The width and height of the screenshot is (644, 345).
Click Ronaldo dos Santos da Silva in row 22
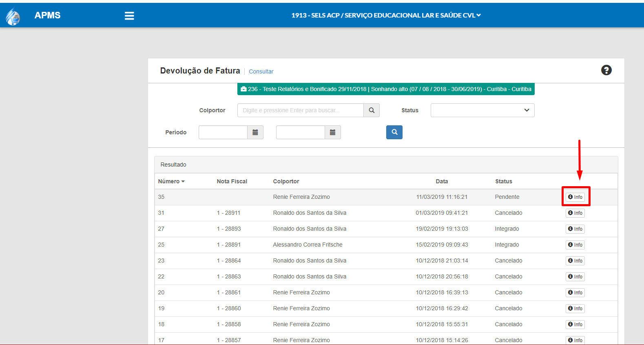(310, 276)
